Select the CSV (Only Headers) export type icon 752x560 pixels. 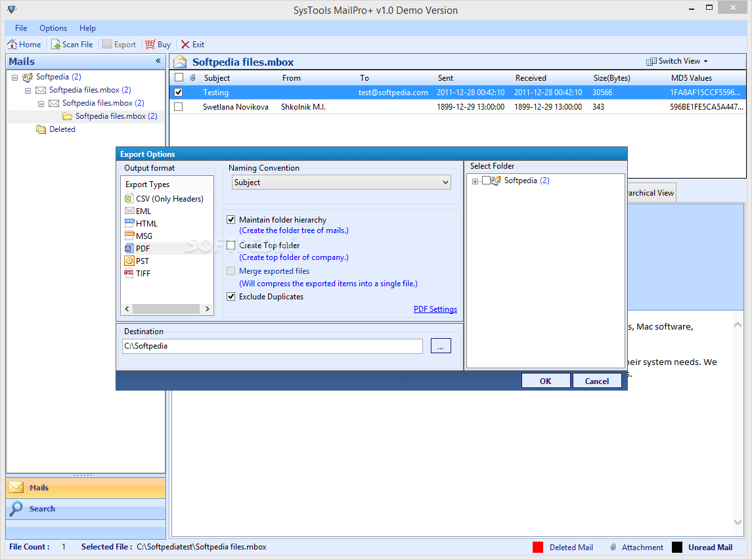pos(129,198)
